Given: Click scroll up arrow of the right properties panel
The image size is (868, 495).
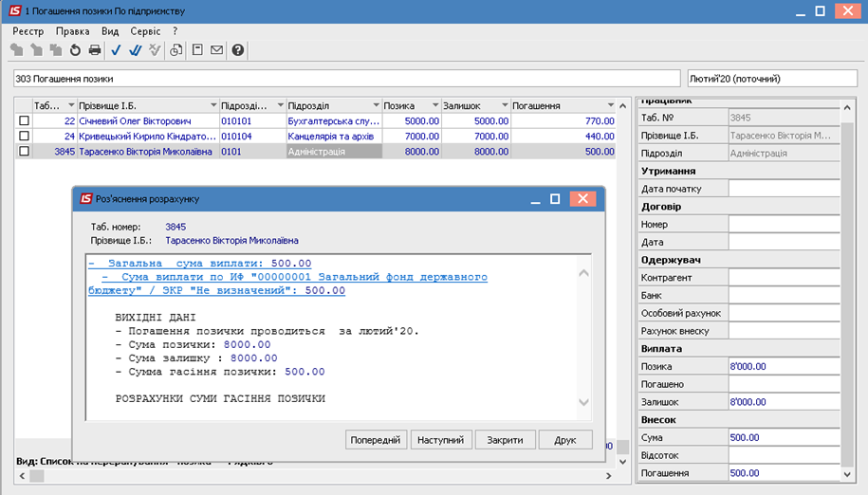Looking at the screenshot, I should click(x=847, y=108).
